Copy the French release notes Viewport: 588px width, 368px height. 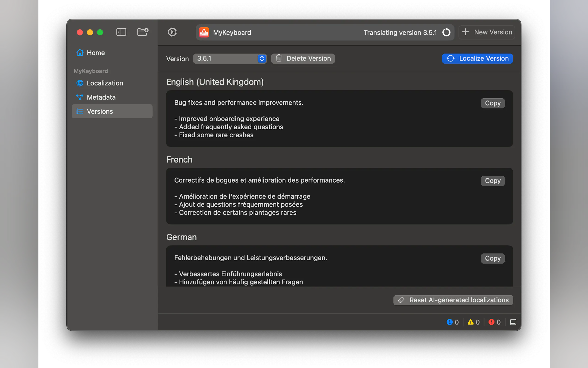[x=493, y=181]
